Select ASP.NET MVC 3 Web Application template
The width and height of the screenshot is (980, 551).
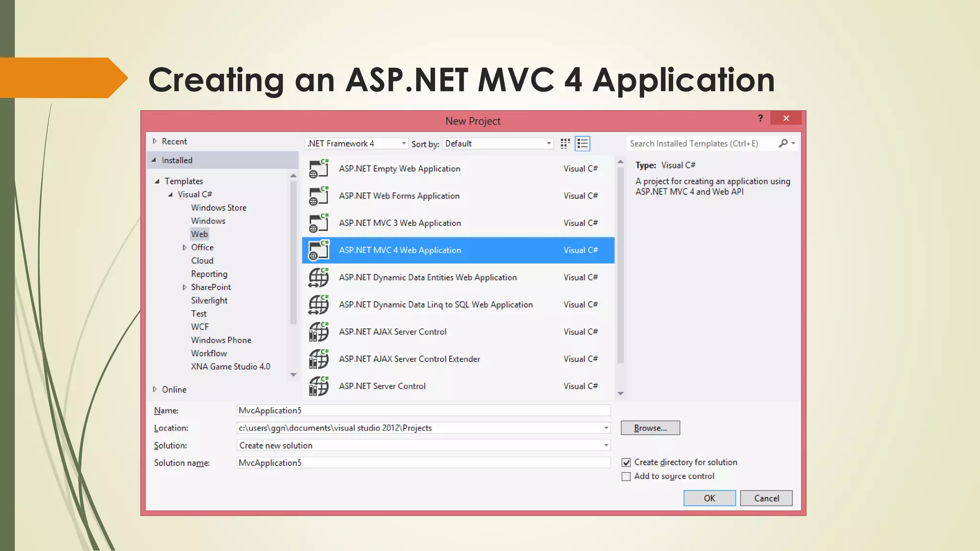pos(458,223)
